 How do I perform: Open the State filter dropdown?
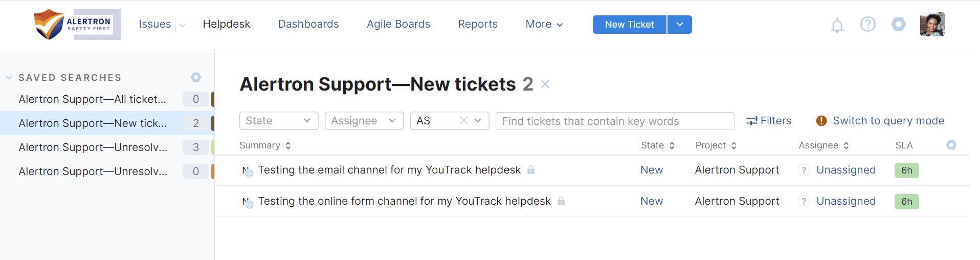279,121
